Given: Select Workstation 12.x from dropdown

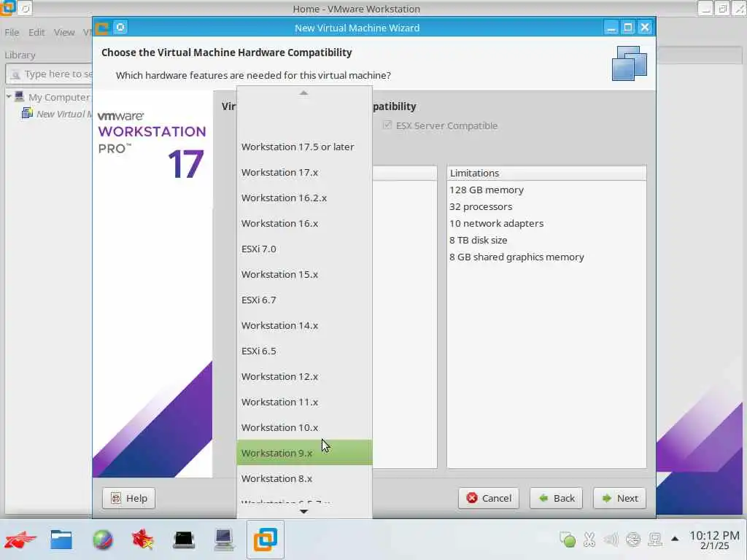Looking at the screenshot, I should coord(304,377).
